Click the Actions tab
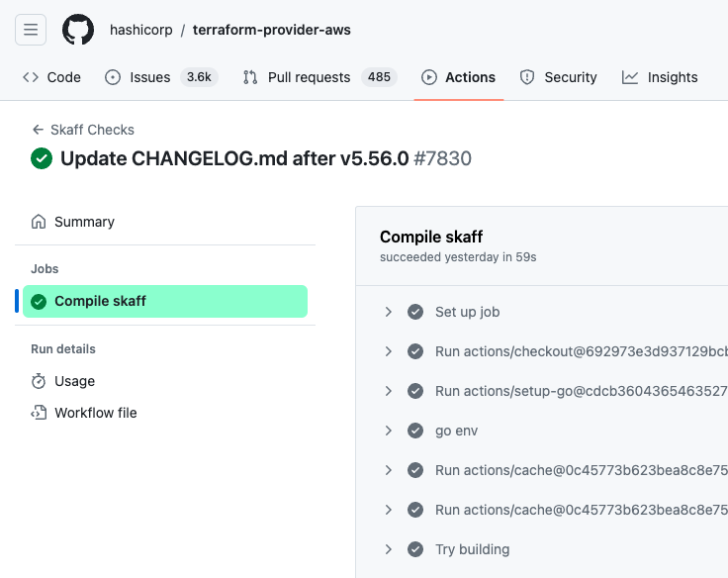 459,77
